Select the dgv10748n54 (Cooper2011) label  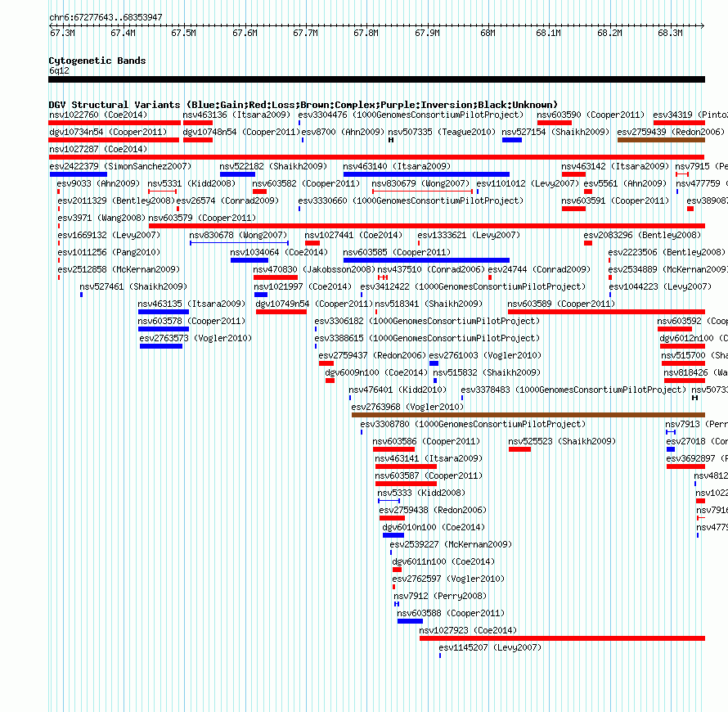click(x=241, y=132)
